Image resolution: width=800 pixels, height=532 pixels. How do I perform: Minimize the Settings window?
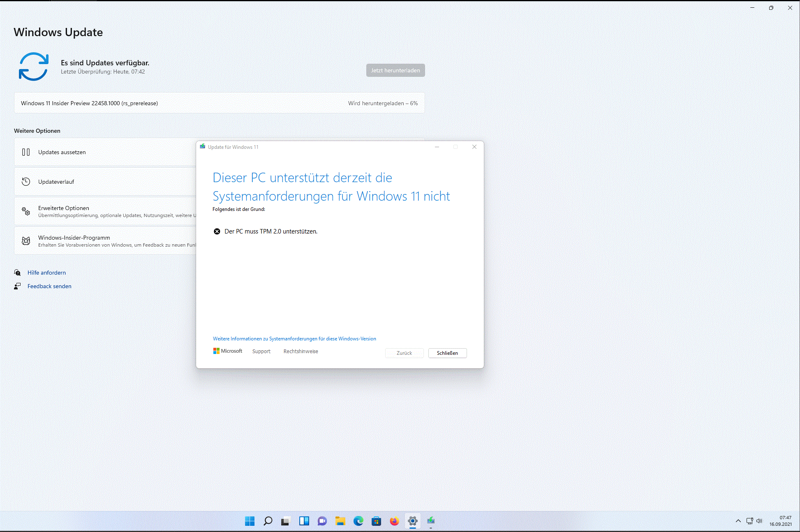(x=752, y=8)
